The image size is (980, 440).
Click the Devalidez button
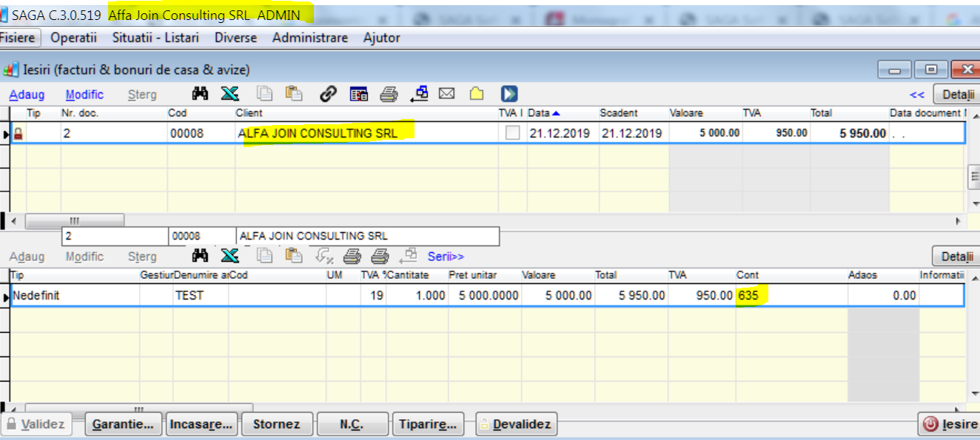pos(515,424)
